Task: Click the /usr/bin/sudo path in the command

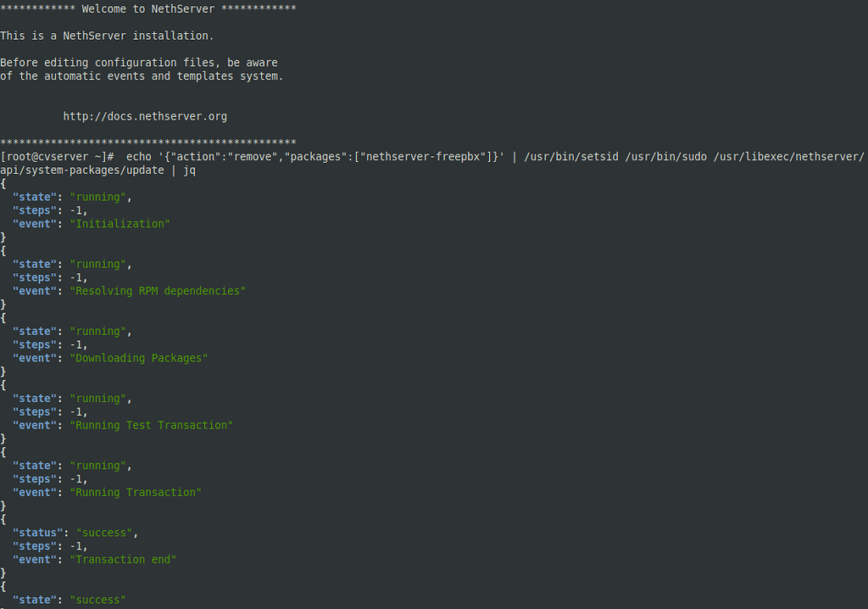Action: coord(666,157)
